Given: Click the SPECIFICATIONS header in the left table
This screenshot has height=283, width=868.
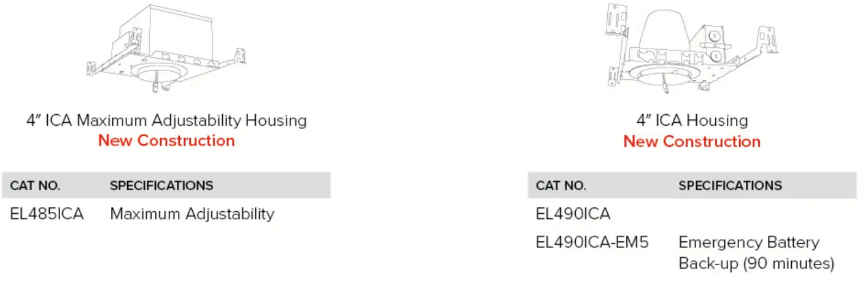Looking at the screenshot, I should click(161, 185).
